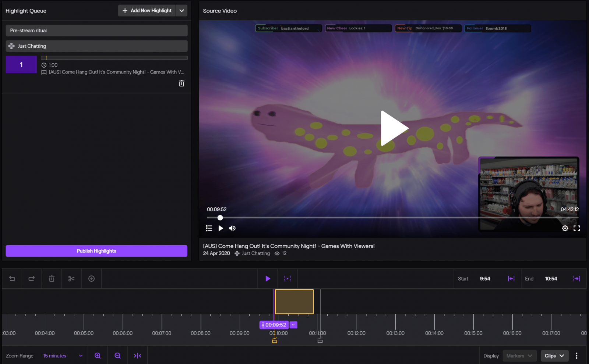Click the 04:42:12 total duration text
This screenshot has height=364, width=589.
coord(569,209)
